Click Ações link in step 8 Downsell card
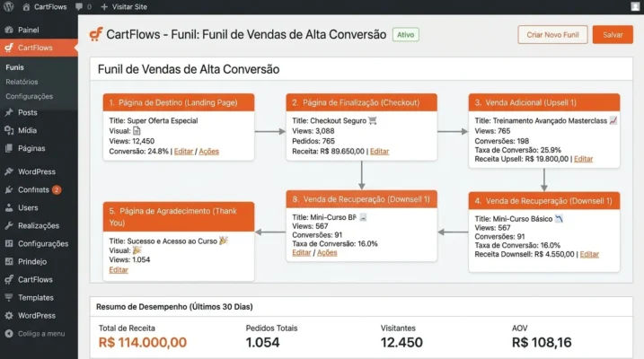The height and width of the screenshot is (359, 644). click(x=327, y=253)
